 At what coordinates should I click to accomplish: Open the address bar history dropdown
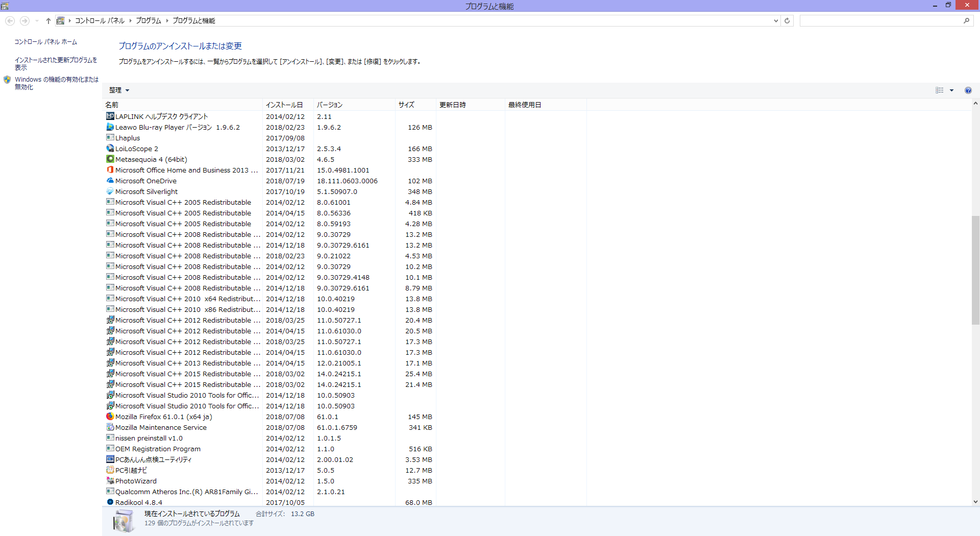point(776,21)
